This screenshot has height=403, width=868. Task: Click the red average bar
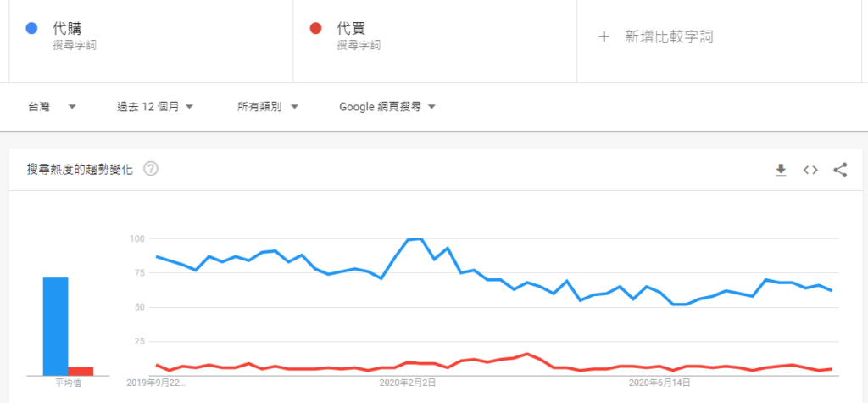click(x=81, y=370)
